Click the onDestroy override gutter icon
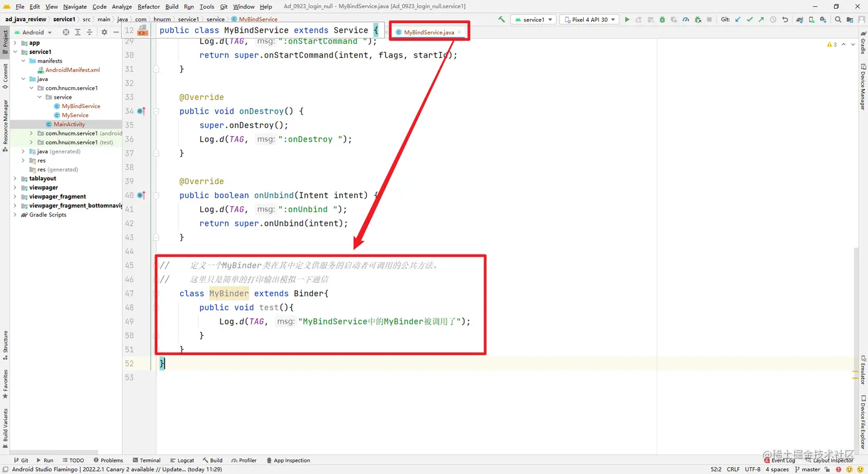The width and height of the screenshot is (868, 474). pyautogui.click(x=141, y=111)
